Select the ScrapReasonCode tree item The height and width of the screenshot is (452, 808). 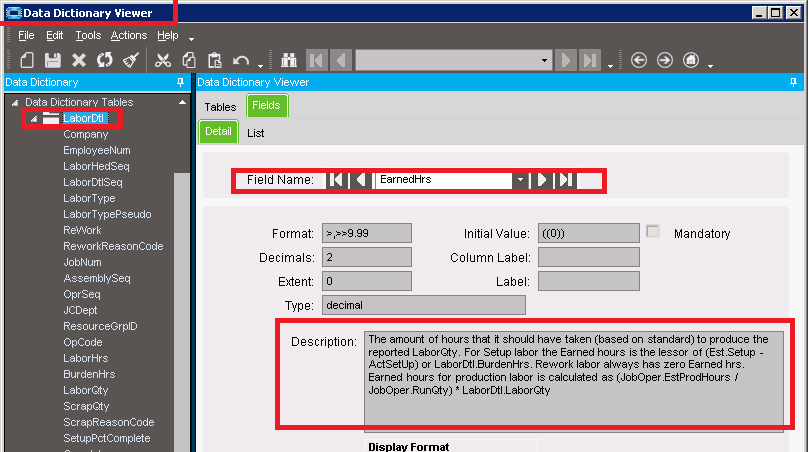click(109, 422)
